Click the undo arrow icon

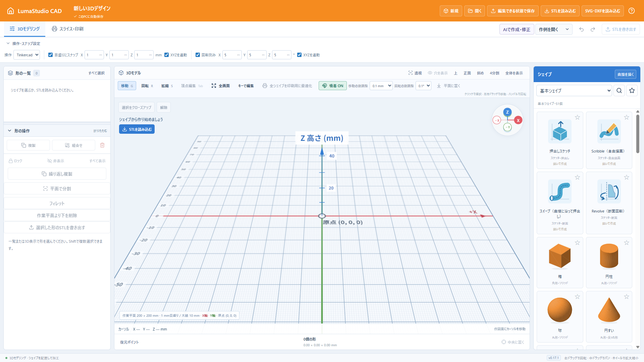tap(581, 29)
